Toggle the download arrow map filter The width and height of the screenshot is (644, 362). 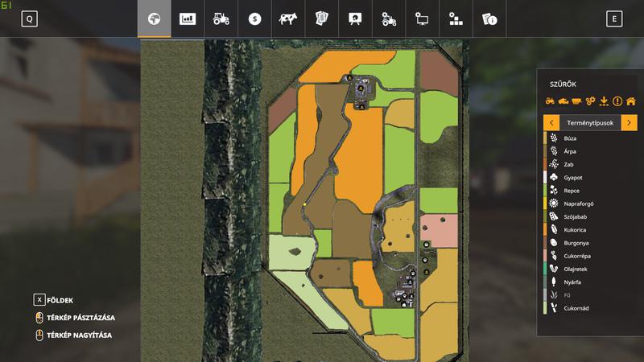point(604,101)
